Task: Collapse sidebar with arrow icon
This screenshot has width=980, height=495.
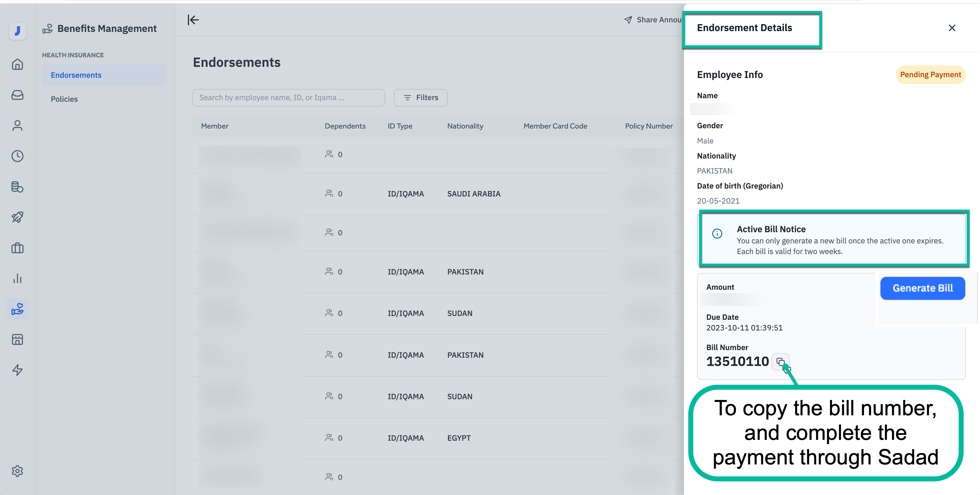Action: point(193,20)
